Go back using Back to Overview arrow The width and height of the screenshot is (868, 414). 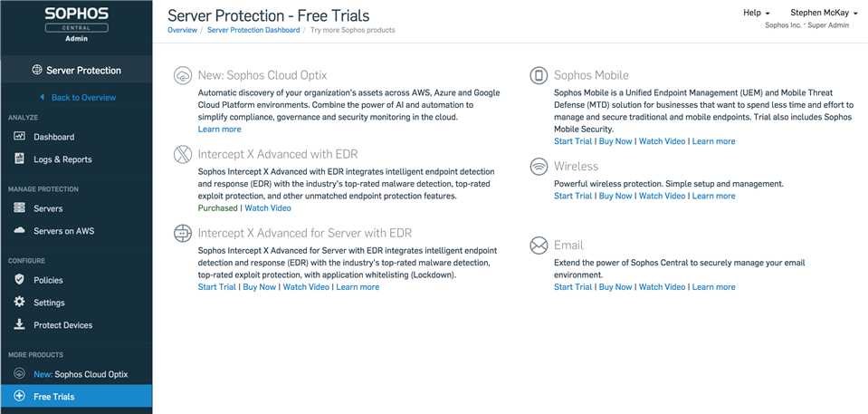[78, 97]
